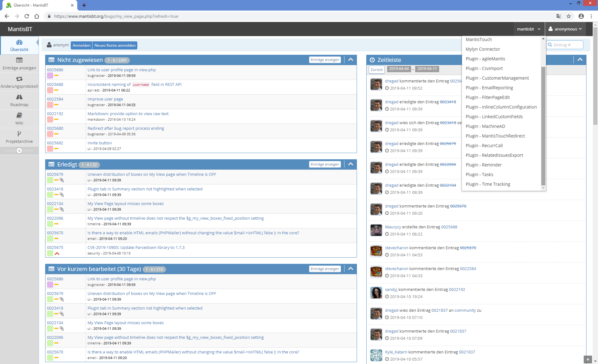Focus the Eintrag # search field
Screen dimensions: 598x364
click(x=565, y=45)
